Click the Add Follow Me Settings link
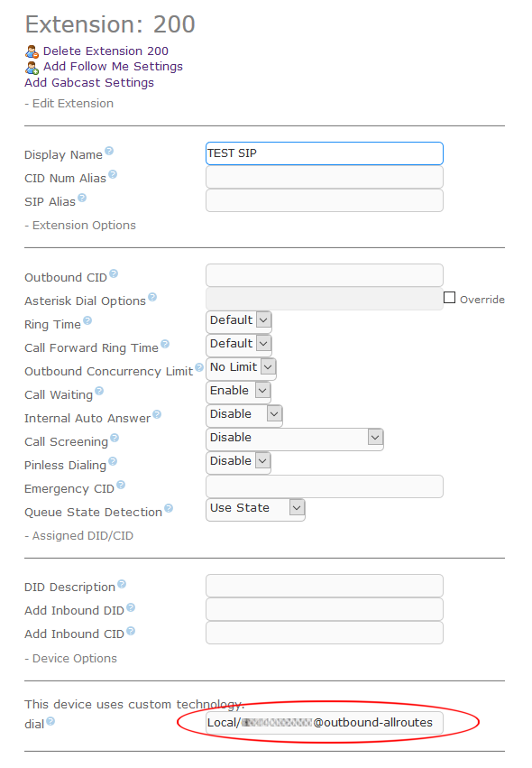This screenshot has width=532, height=768. pos(113,67)
